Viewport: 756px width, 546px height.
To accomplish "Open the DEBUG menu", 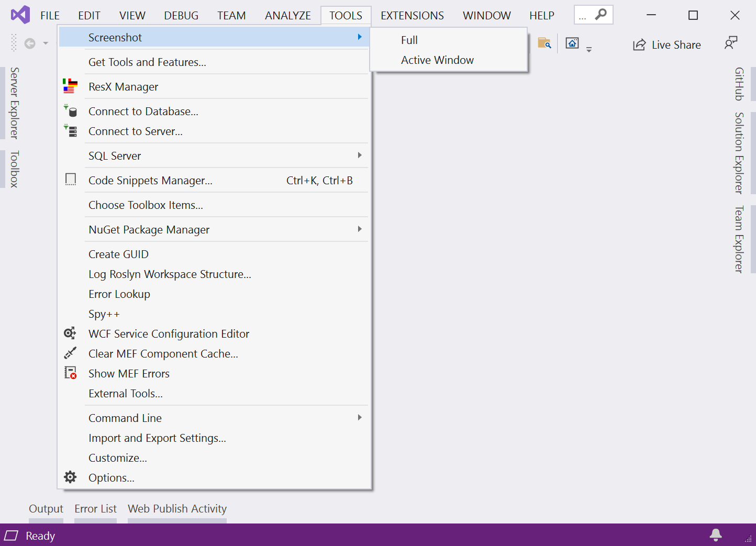I will 181,16.
